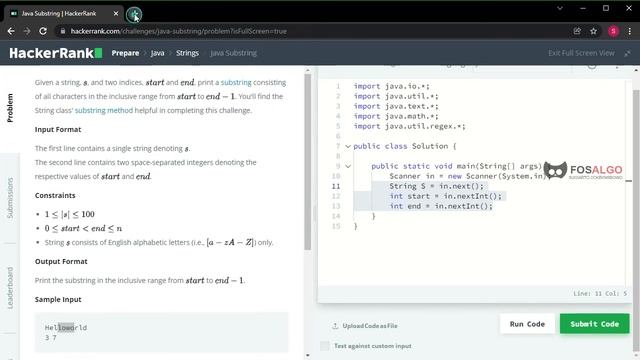This screenshot has width=640, height=360.
Task: Bookmark this page with the star icon
Action: point(593,31)
